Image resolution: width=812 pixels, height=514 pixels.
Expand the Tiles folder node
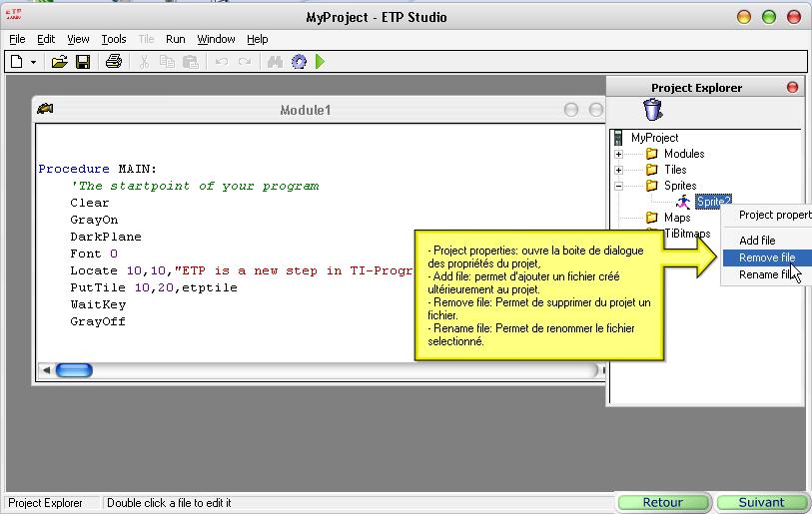(618, 171)
